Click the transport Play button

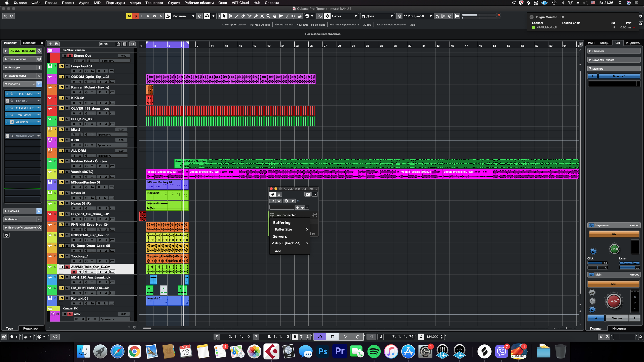(x=345, y=337)
